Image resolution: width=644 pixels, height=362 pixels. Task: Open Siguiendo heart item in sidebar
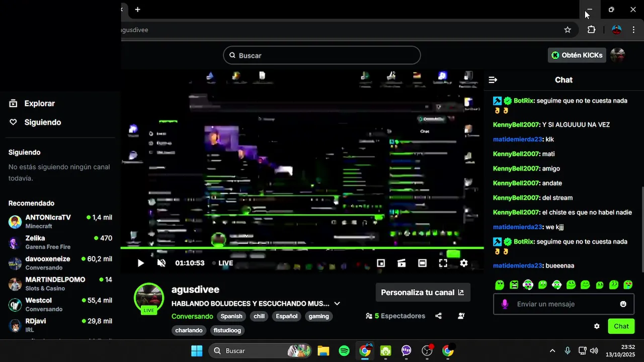[x=35, y=122]
